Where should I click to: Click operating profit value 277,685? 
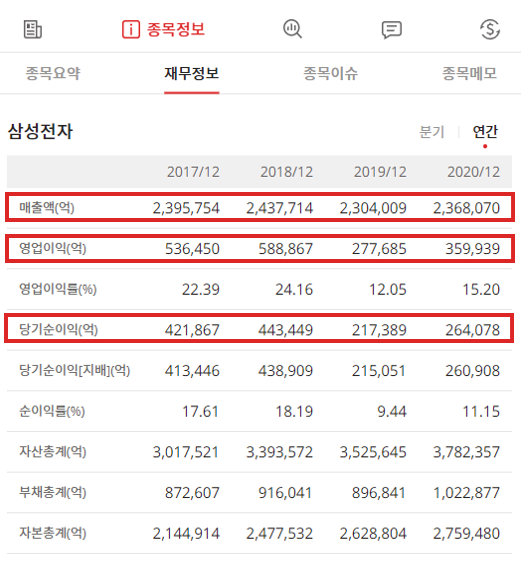pos(379,249)
